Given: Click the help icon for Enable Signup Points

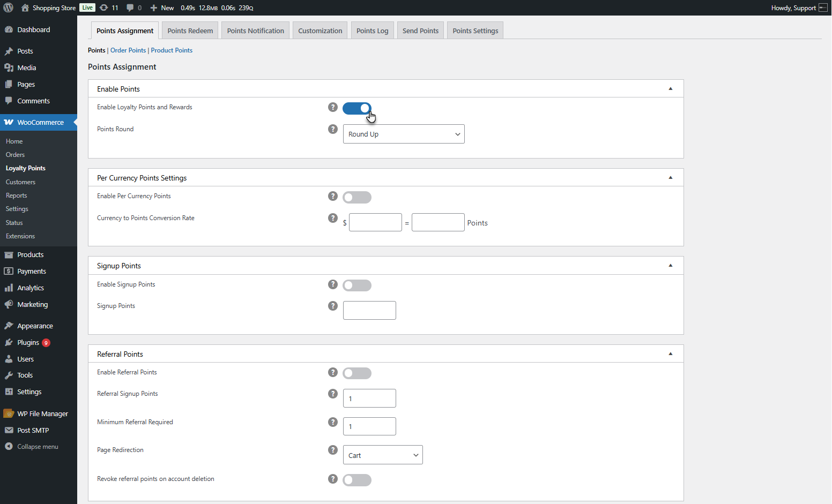Looking at the screenshot, I should [333, 284].
